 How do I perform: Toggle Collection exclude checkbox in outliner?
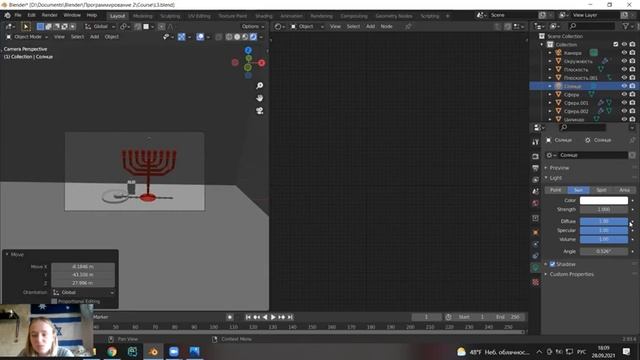tap(616, 44)
